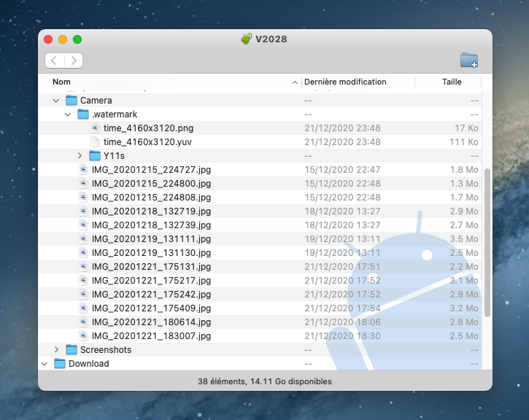
Task: Go forward using the right arrow button
Action: pyautogui.click(x=73, y=61)
